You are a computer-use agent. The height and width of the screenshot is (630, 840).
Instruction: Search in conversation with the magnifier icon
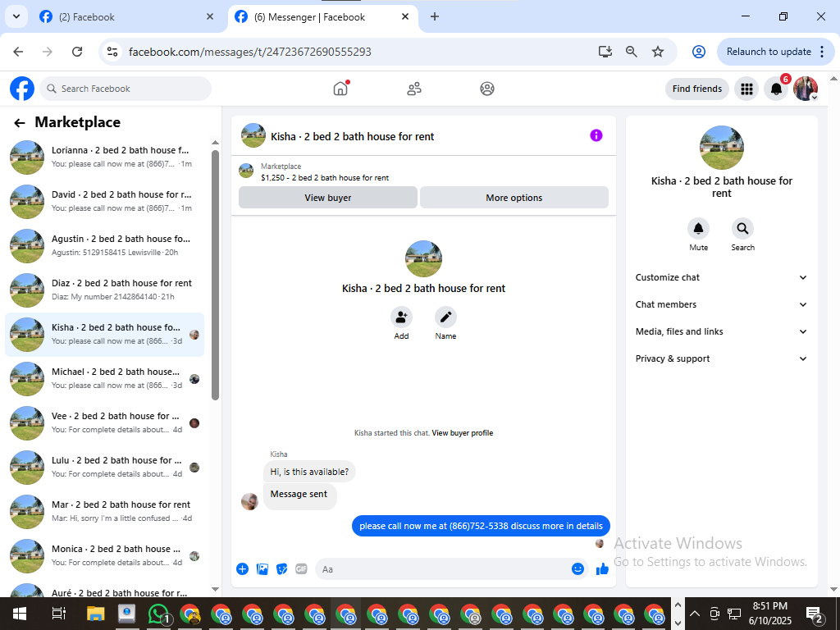pos(742,229)
